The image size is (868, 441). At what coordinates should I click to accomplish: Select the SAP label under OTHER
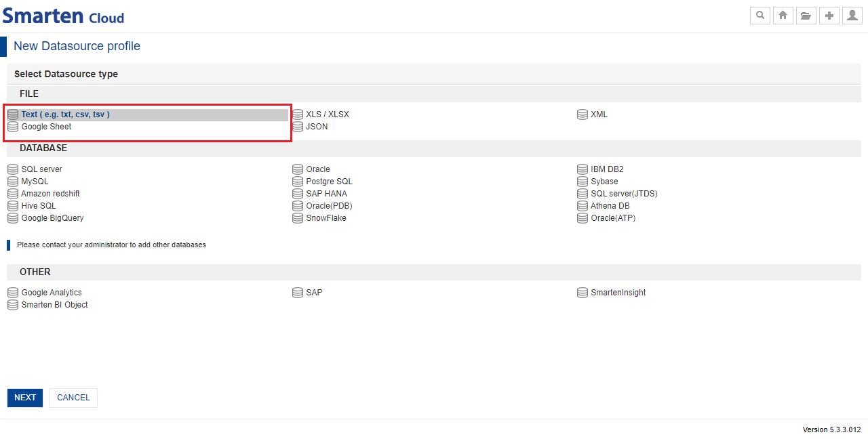click(x=314, y=293)
